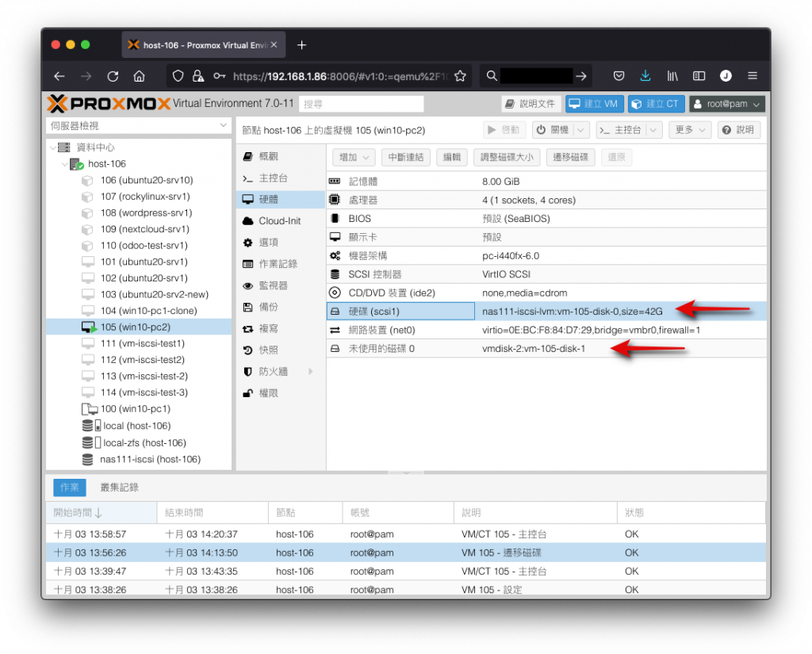The width and height of the screenshot is (812, 654).
Task: Click the 中斷連結 detach button
Action: click(x=405, y=158)
